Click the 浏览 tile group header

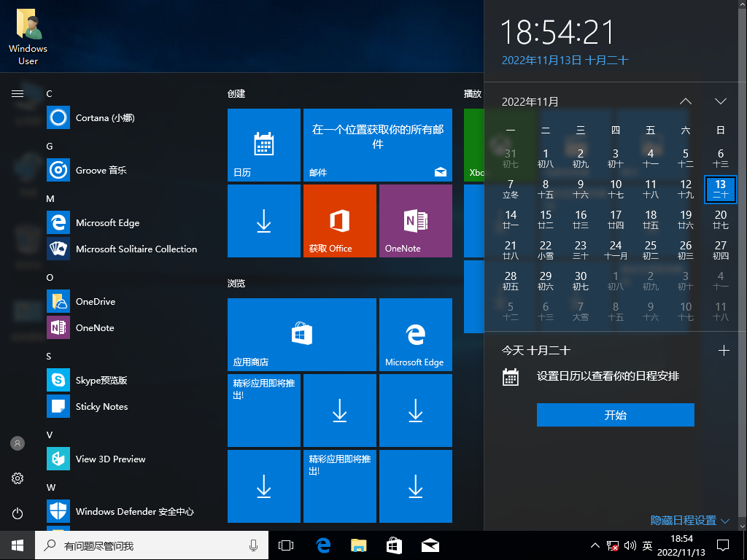[236, 284]
